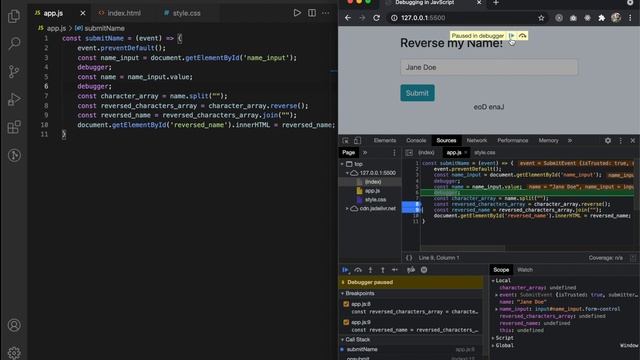The width and height of the screenshot is (640, 360).
Task: Open the Elements panel tab
Action: (384, 140)
